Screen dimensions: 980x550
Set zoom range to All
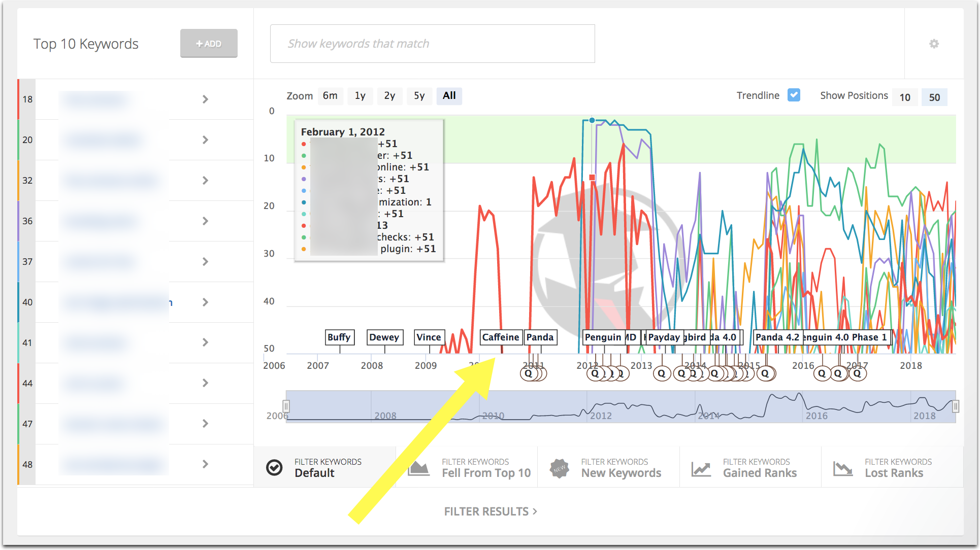(x=449, y=96)
